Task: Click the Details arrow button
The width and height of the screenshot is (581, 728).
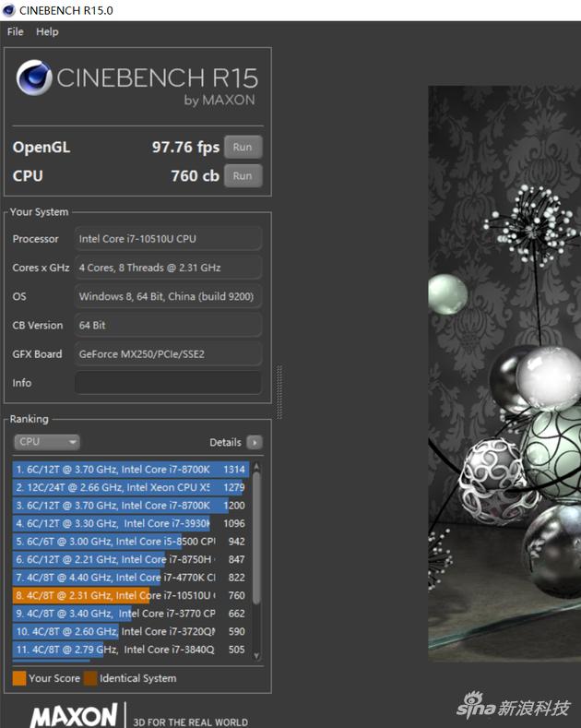Action: pyautogui.click(x=255, y=443)
